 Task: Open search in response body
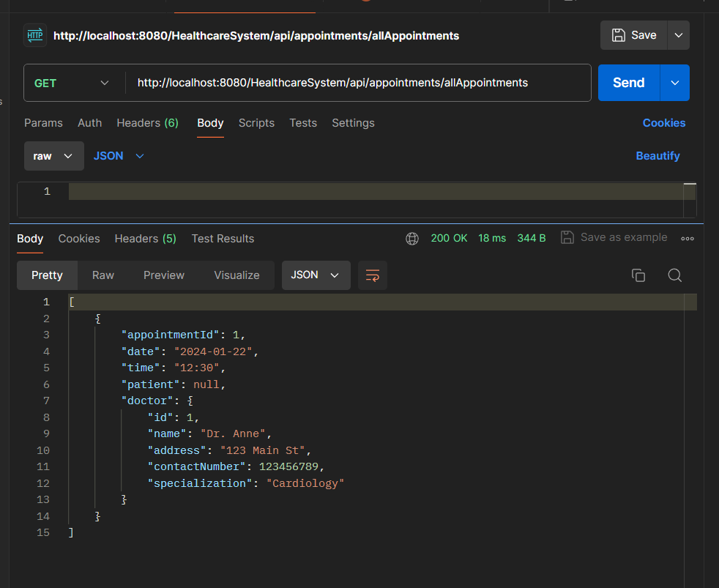pos(674,275)
